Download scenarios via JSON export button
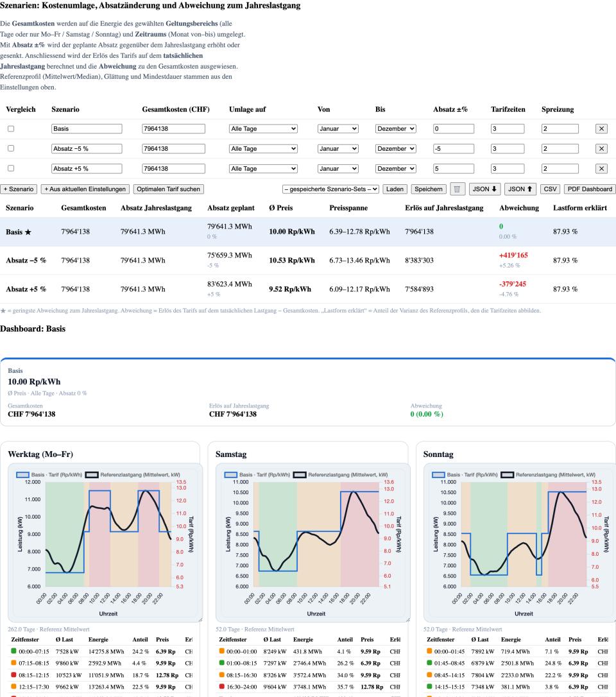The image size is (616, 697). 484,189
